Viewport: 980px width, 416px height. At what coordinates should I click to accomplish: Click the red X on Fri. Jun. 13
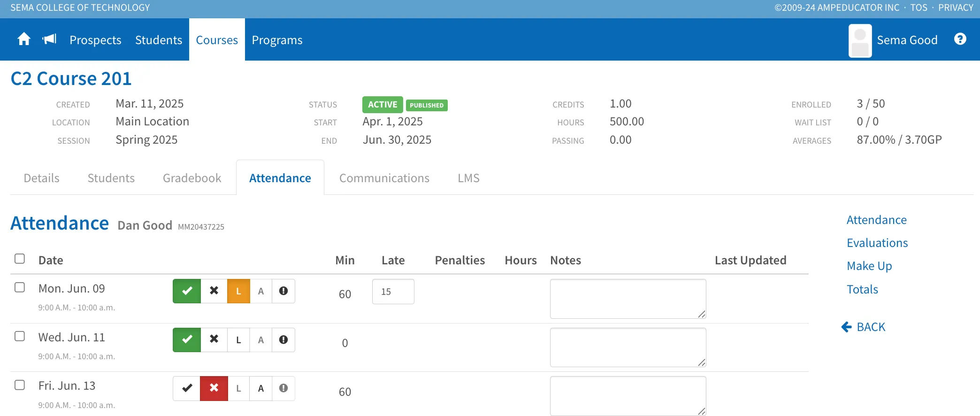pyautogui.click(x=214, y=388)
